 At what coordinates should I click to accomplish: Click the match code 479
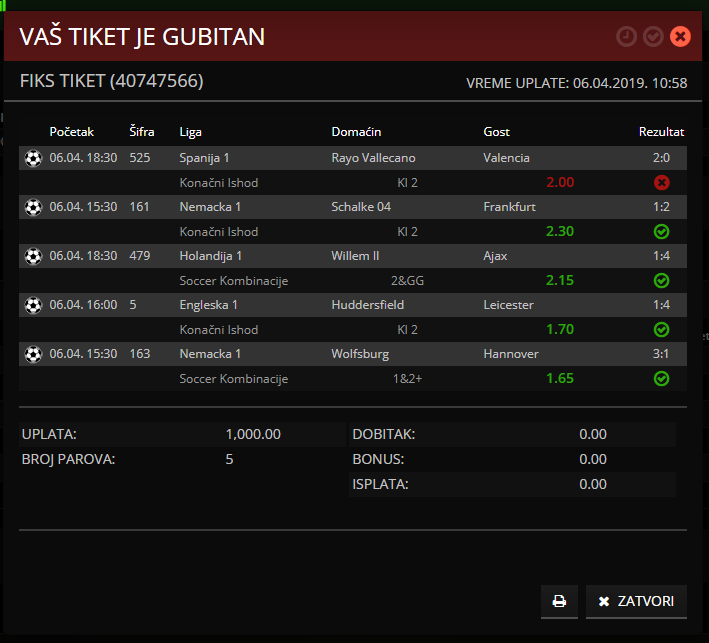[140, 255]
